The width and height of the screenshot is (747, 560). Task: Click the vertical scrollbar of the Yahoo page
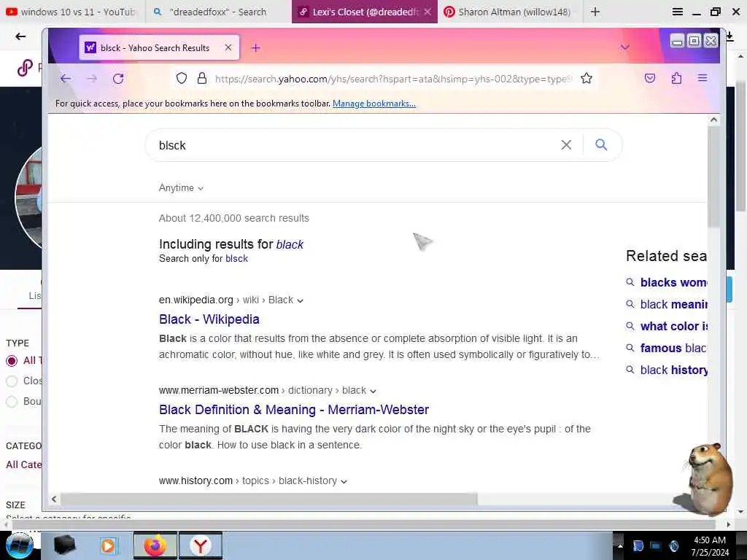pyautogui.click(x=713, y=176)
